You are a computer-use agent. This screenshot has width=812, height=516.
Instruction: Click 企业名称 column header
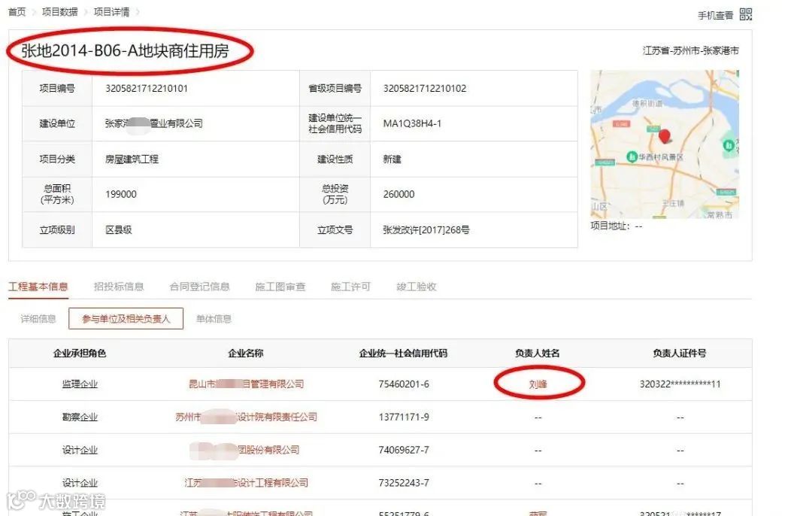[246, 354]
